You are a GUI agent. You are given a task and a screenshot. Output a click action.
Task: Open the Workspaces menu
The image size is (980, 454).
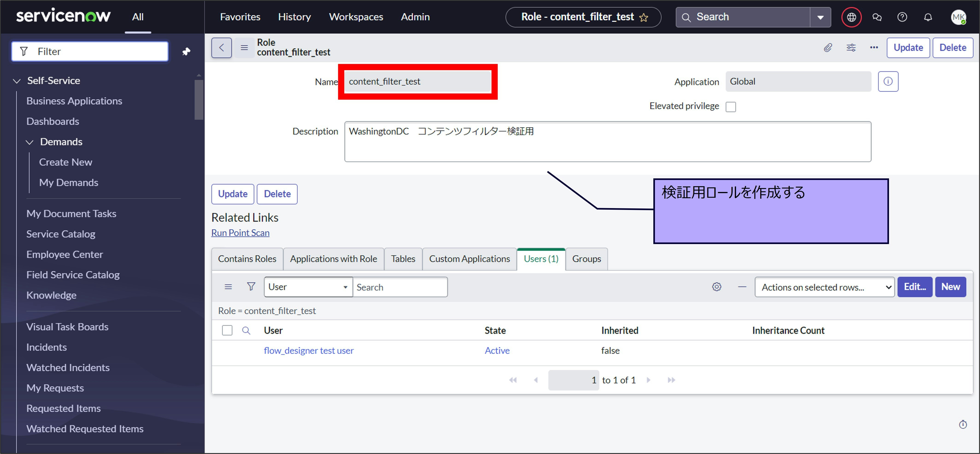[x=356, y=17]
